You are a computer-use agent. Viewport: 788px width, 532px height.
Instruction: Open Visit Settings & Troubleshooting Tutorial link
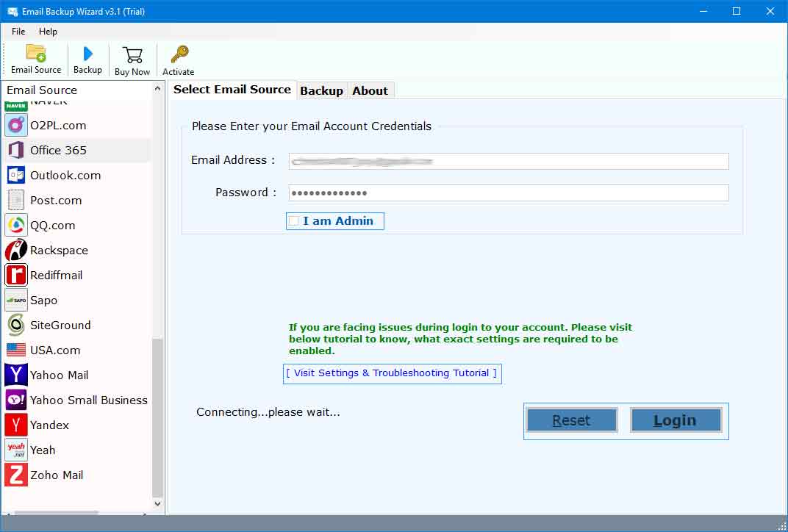coord(392,373)
